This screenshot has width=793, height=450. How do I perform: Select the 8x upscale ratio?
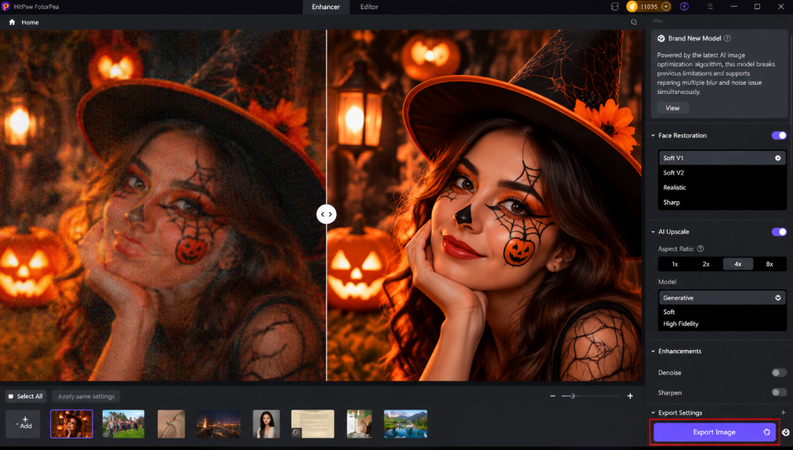(769, 264)
